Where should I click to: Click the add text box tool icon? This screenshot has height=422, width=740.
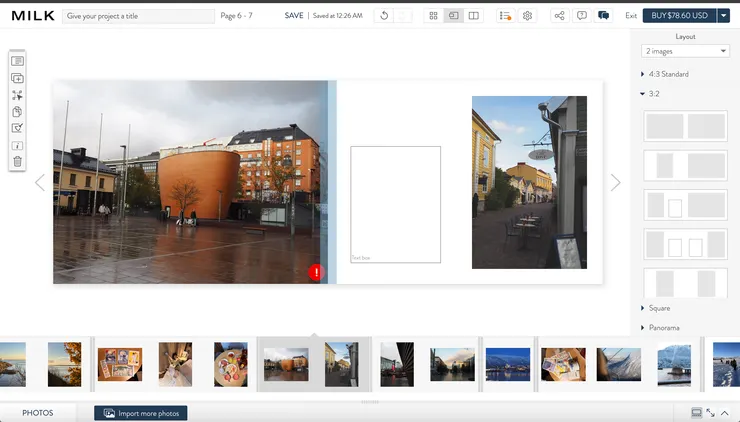click(17, 62)
